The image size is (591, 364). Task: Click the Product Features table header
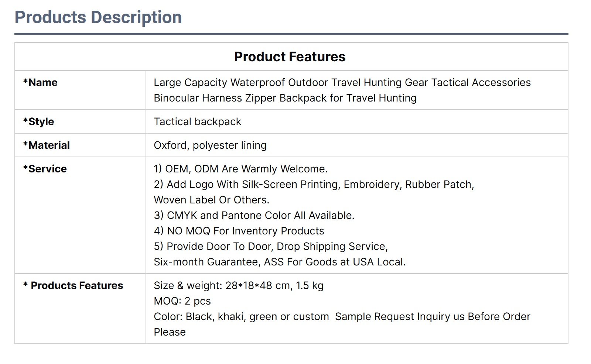(290, 56)
